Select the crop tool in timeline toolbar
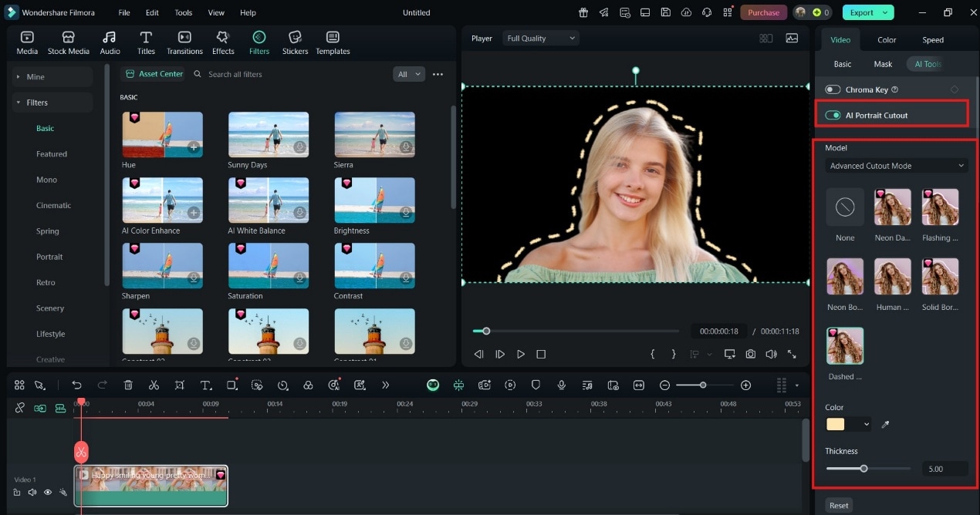 click(179, 385)
